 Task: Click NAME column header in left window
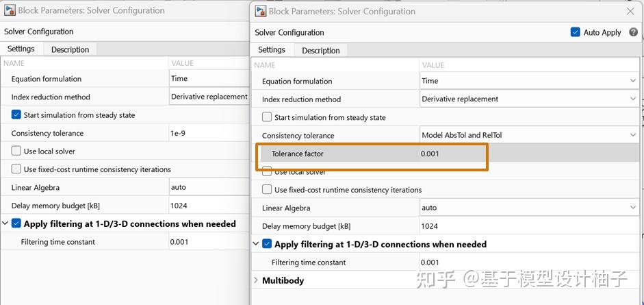pos(14,63)
